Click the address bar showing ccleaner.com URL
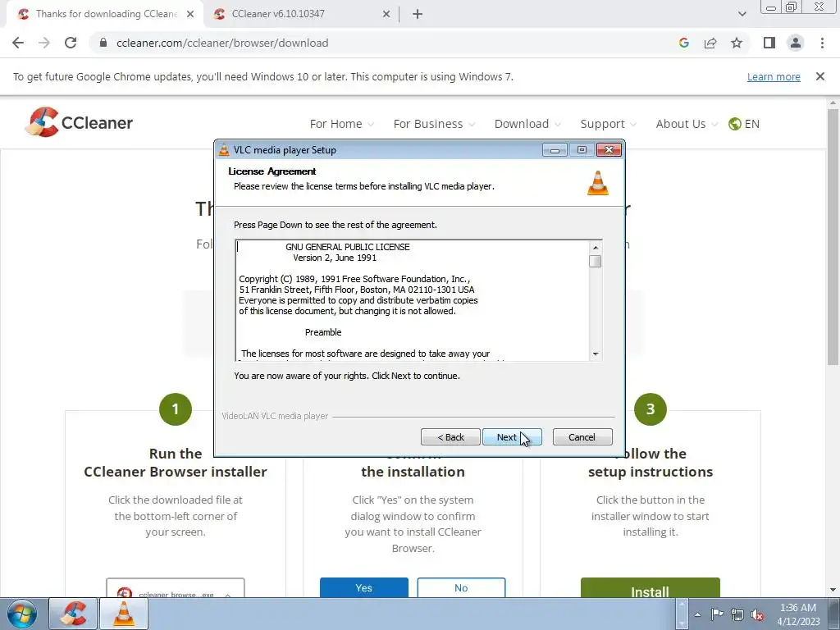The image size is (840, 630). [222, 43]
